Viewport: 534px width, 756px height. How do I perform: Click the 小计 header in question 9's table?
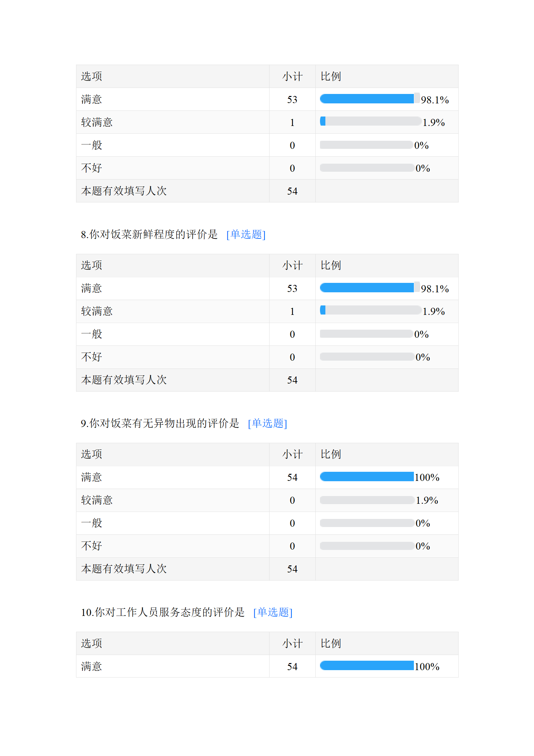pyautogui.click(x=292, y=454)
